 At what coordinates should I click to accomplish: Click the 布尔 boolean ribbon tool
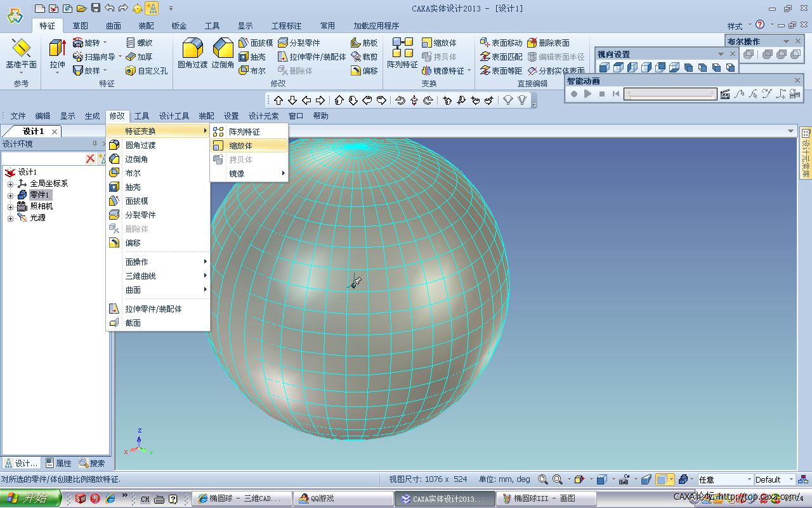click(x=252, y=70)
